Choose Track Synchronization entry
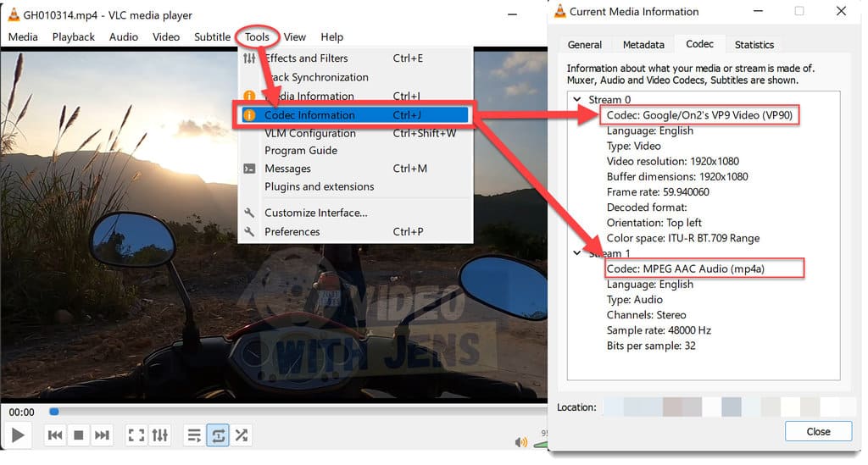 [x=357, y=77]
